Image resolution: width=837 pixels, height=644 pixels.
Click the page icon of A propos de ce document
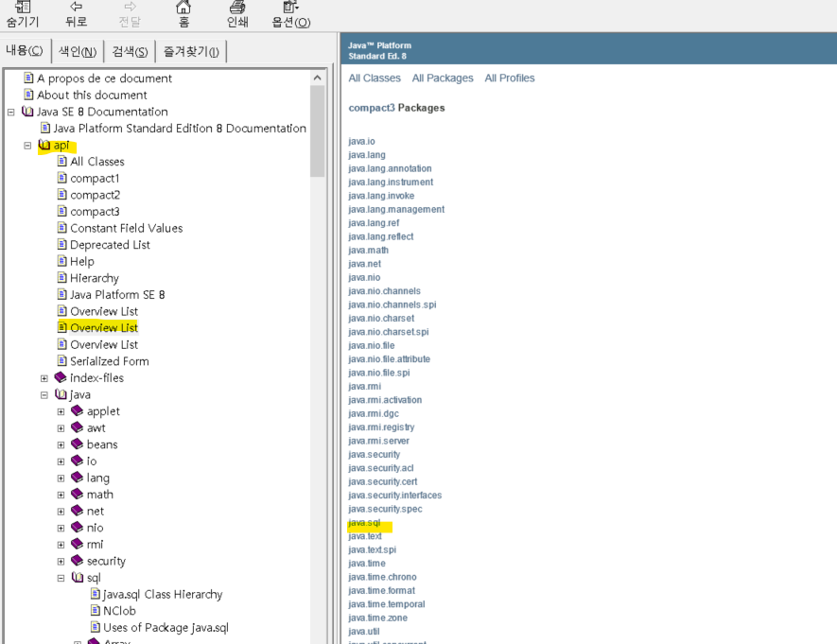pos(28,78)
